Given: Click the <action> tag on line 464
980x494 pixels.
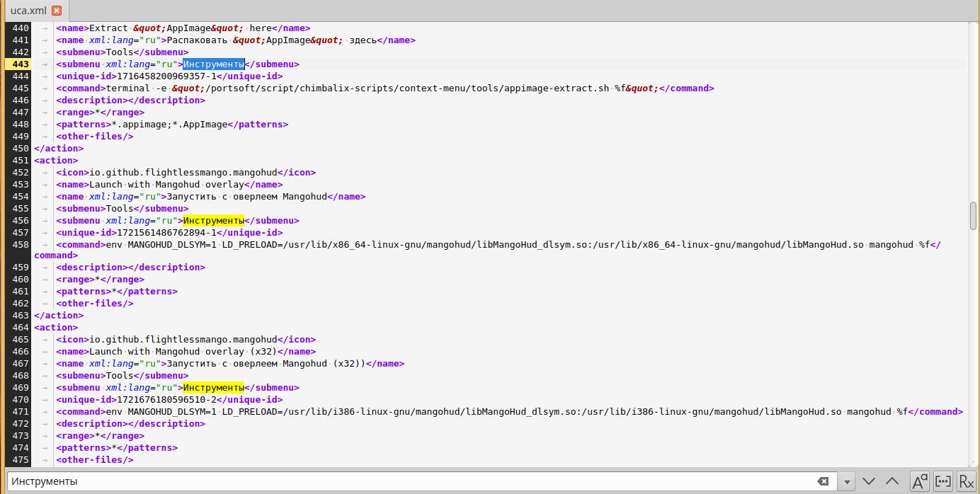Looking at the screenshot, I should click(x=56, y=328).
